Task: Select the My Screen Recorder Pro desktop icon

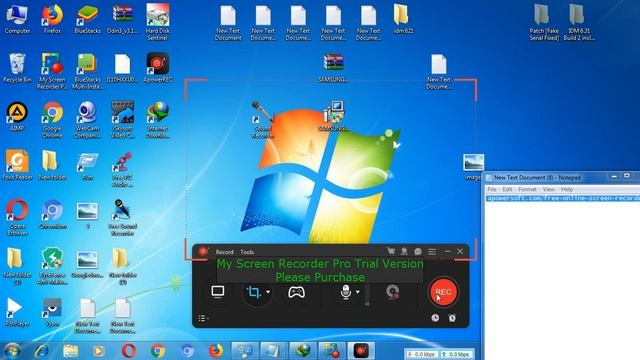Action: 52,71
